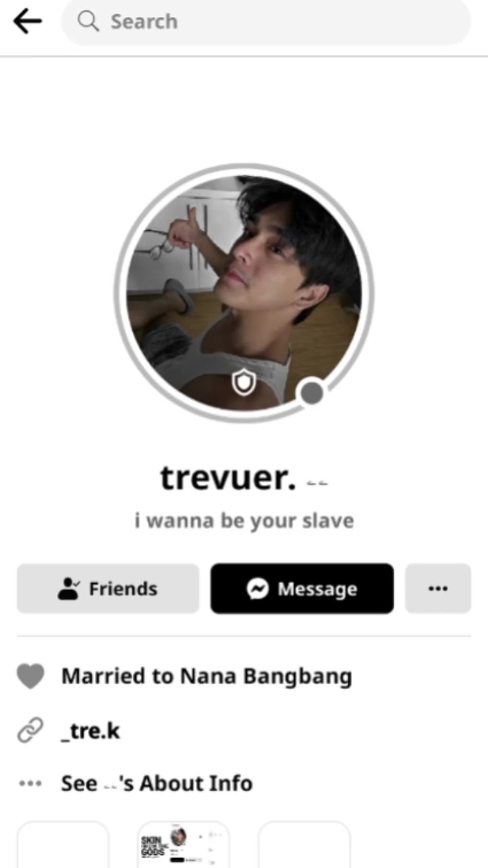Tap the bio 'i wanna be your slave'

(x=244, y=521)
